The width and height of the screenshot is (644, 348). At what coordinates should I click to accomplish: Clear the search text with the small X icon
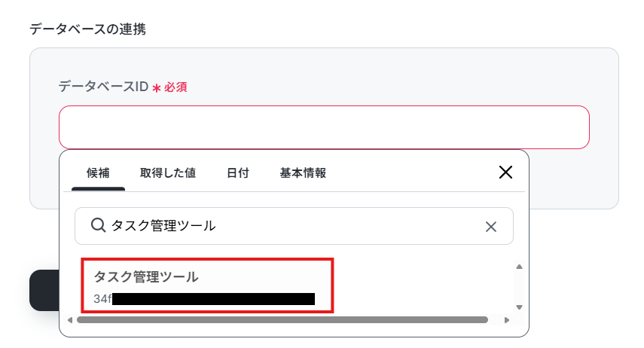491,227
